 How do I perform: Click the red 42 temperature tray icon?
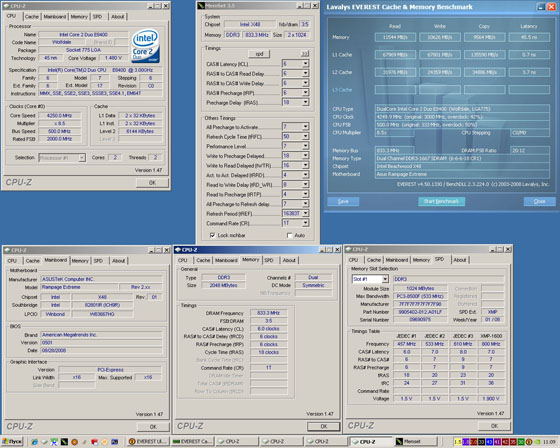tap(505, 442)
